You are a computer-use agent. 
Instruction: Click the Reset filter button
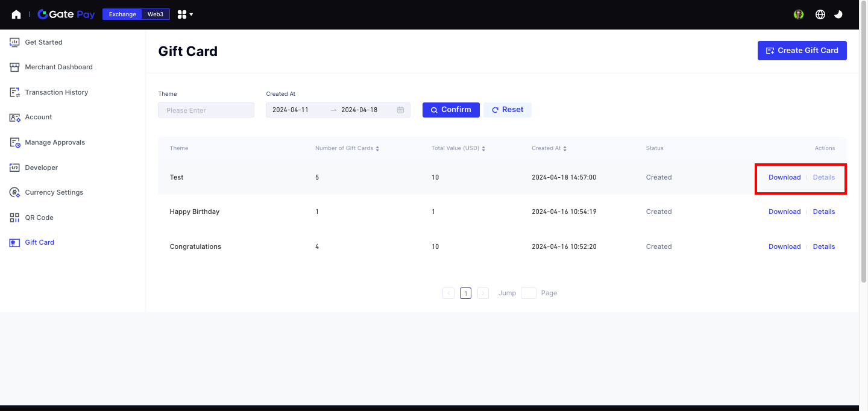pyautogui.click(x=507, y=110)
